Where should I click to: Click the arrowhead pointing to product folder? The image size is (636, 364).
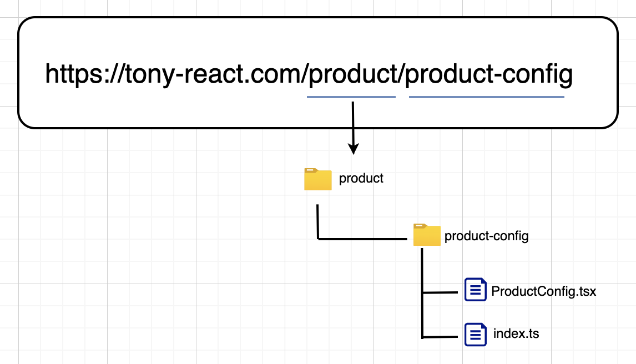click(353, 148)
